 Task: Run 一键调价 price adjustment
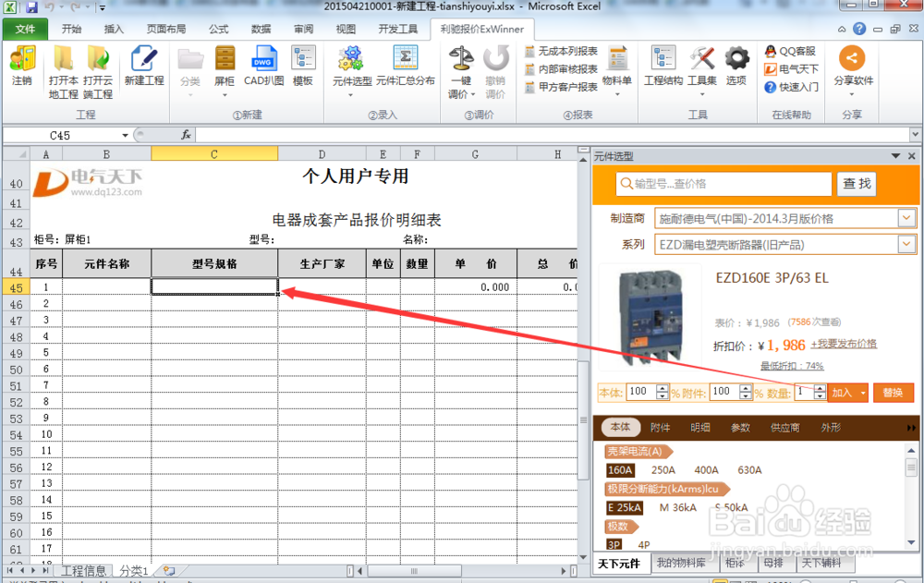point(461,72)
